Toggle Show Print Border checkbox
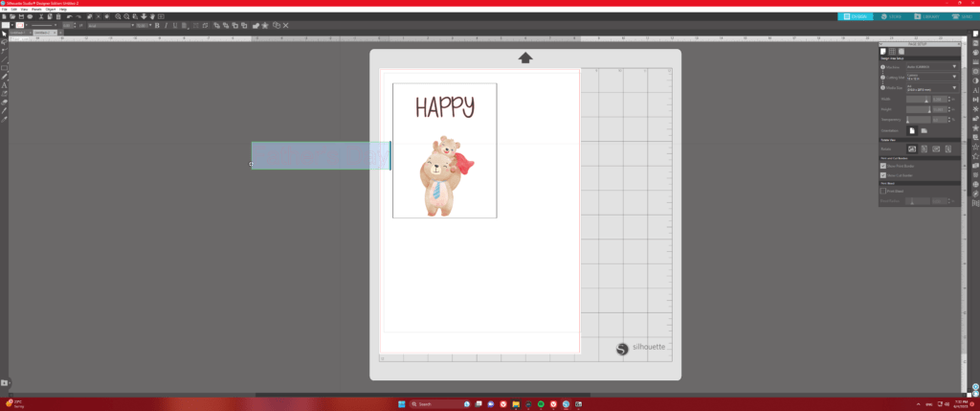The width and height of the screenshot is (980, 411). (882, 165)
